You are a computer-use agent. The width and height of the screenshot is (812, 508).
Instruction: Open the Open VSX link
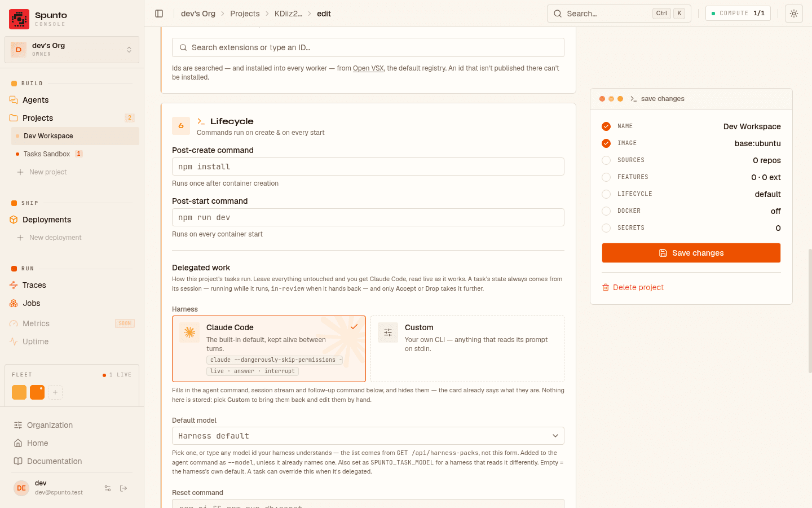pyautogui.click(x=368, y=68)
